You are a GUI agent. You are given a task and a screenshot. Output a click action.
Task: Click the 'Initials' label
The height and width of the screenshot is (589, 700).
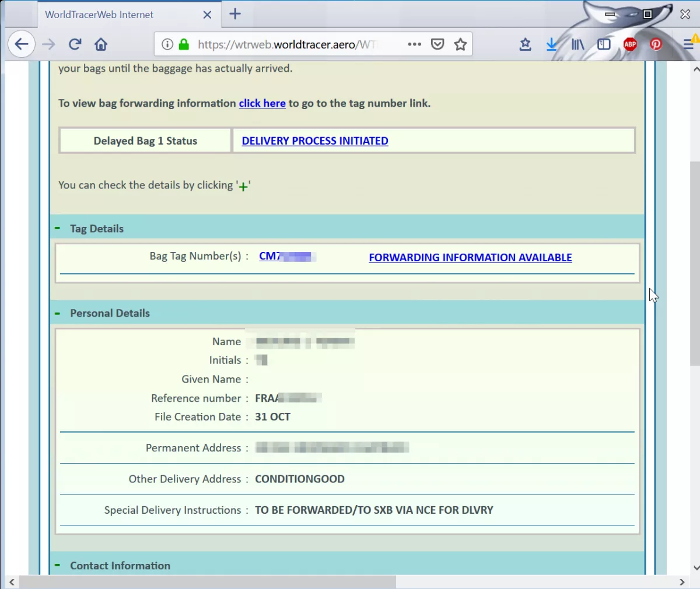[x=225, y=360]
